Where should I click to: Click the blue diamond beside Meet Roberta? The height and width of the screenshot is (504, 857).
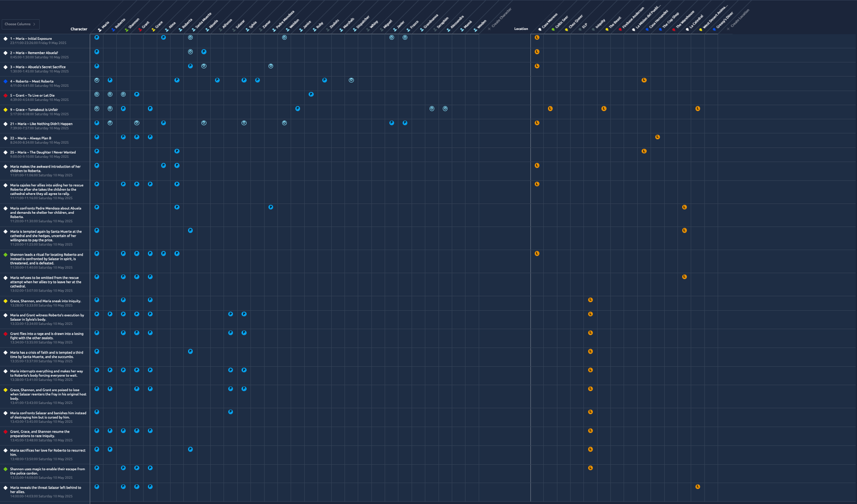point(6,81)
